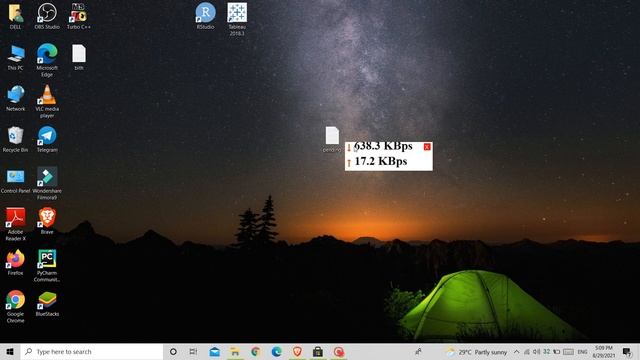
Task: Open Brave browser from the taskbar
Action: (x=297, y=351)
